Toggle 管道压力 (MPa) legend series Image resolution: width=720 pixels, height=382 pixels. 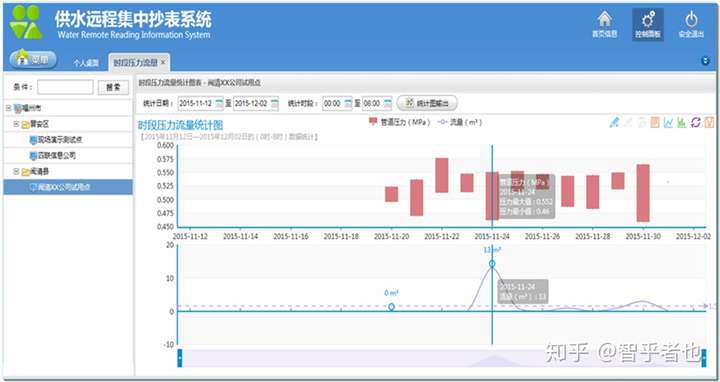pos(399,122)
